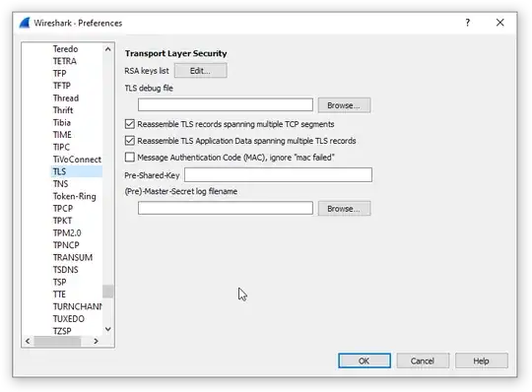The width and height of the screenshot is (532, 392).
Task: Click the Transport Layer Security heading
Action: (175, 53)
